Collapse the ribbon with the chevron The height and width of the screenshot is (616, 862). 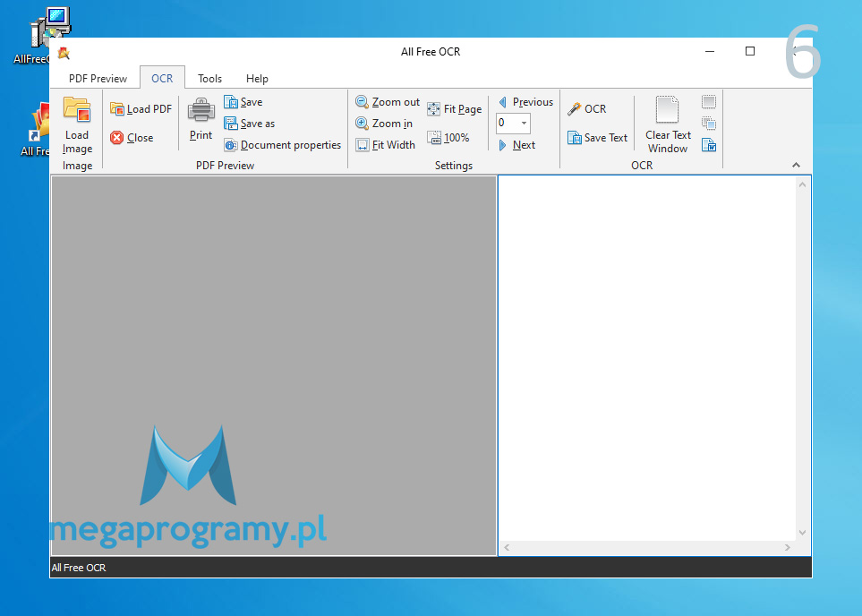pos(796,165)
